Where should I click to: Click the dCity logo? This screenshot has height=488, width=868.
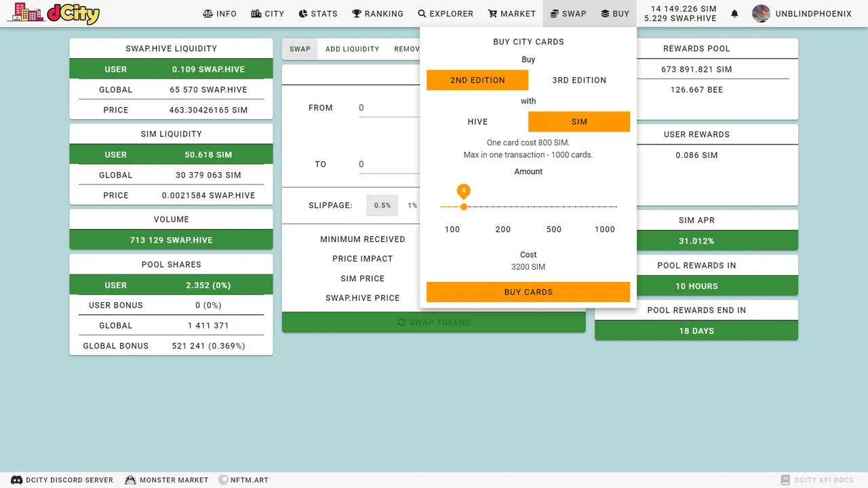[x=54, y=13]
